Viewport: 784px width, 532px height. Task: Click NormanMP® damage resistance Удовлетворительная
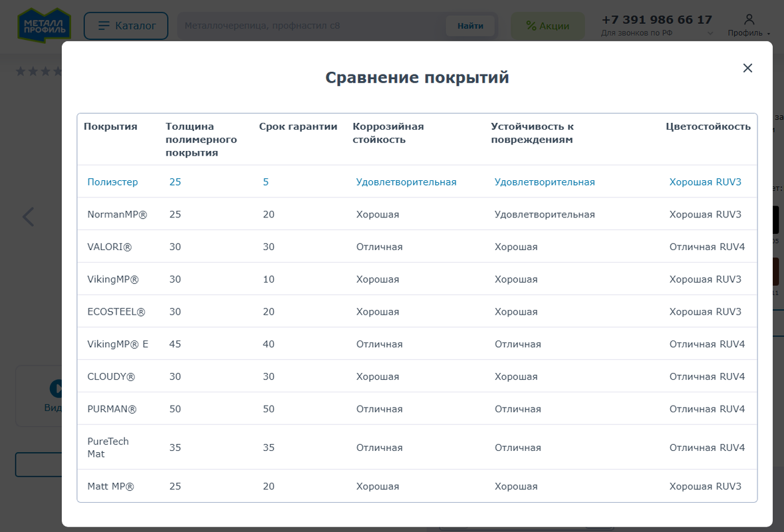pos(545,215)
